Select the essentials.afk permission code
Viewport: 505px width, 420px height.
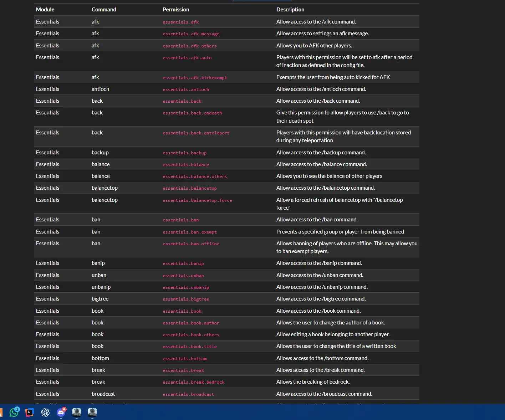[x=181, y=22]
